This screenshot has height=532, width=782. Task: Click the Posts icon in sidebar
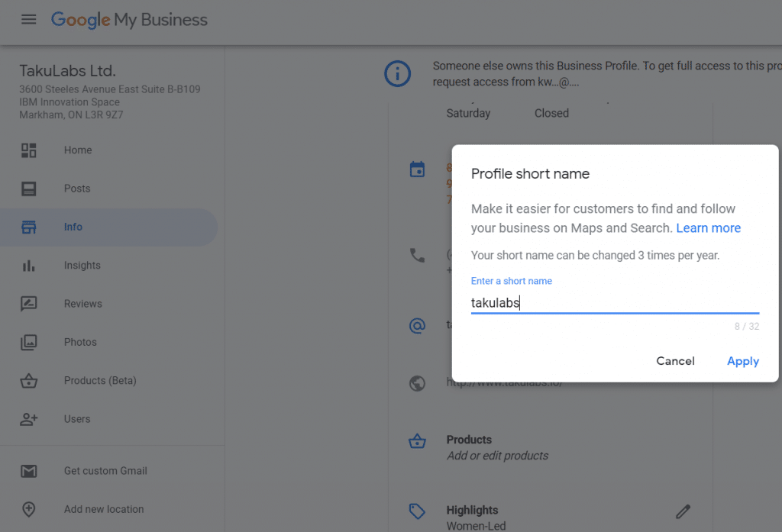(28, 189)
